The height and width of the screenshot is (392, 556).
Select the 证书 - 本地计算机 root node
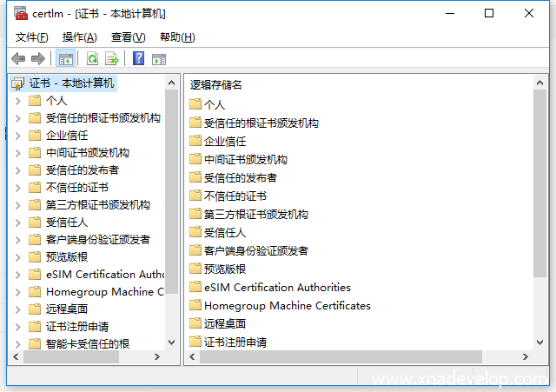tap(70, 83)
